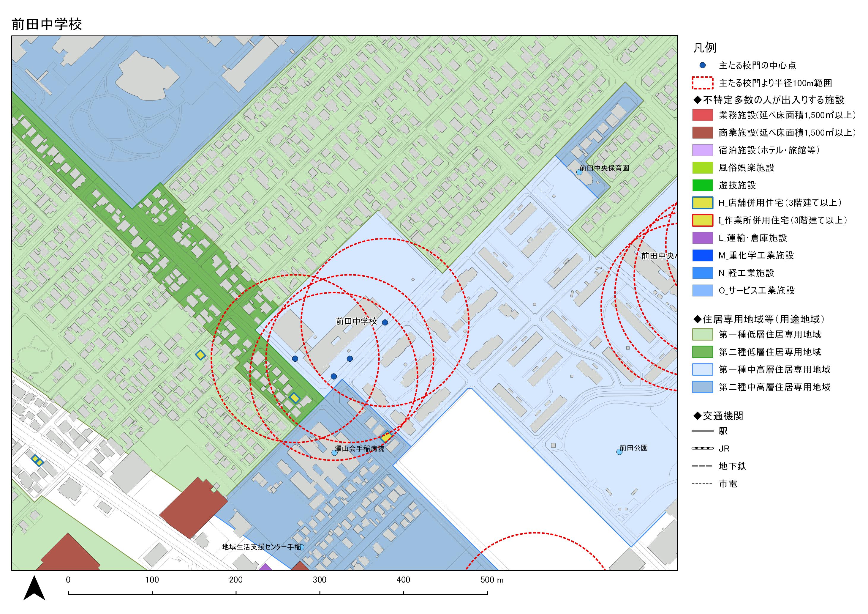
Task: Click the page title 前田中学校 at top
Action: pyautogui.click(x=47, y=24)
